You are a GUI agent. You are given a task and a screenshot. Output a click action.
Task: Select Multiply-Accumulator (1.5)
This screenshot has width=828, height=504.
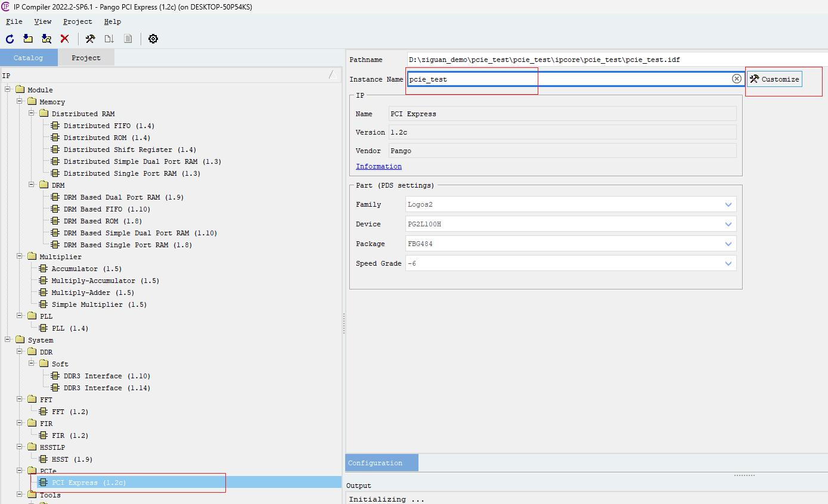coord(105,281)
